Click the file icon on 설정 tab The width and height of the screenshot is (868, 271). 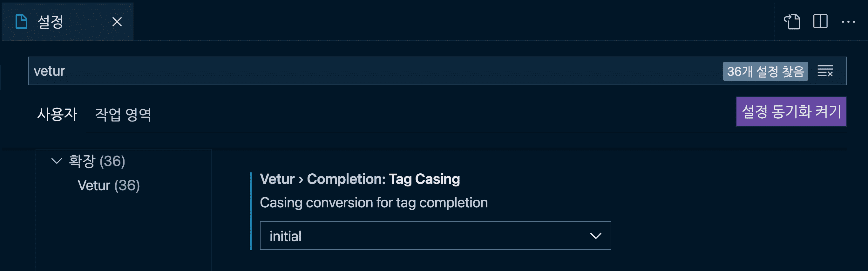click(22, 22)
